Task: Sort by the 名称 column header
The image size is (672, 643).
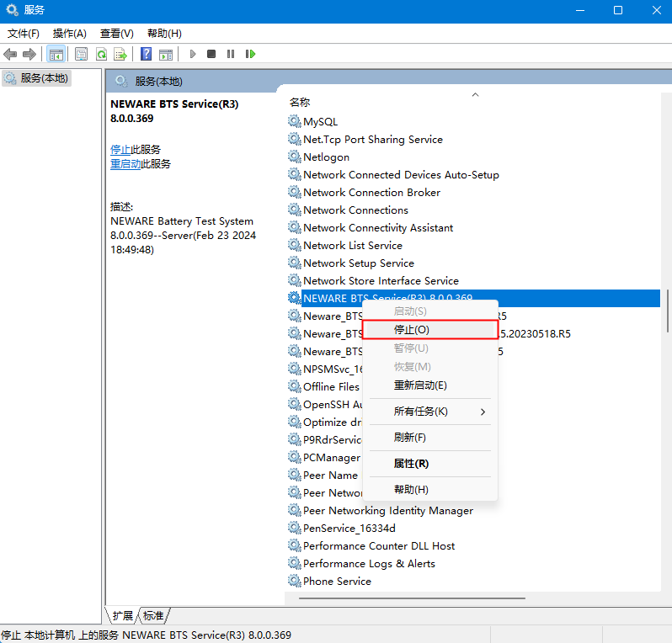Action: (299, 103)
